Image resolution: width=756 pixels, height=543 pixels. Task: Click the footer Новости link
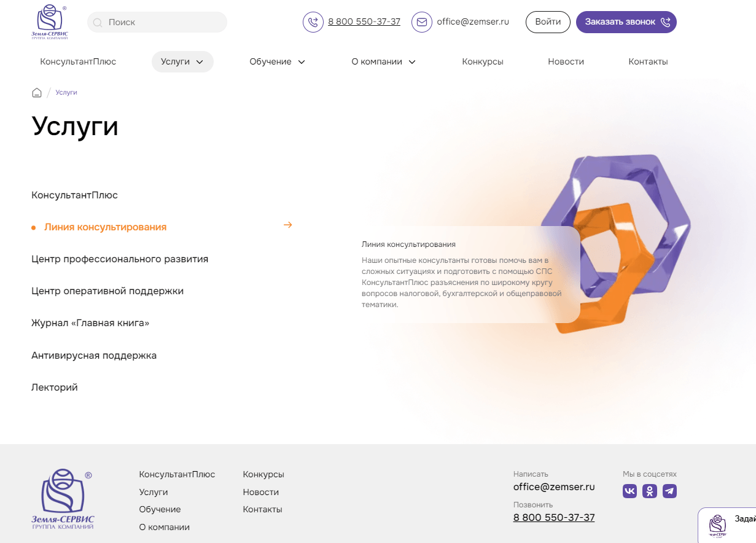point(261,492)
